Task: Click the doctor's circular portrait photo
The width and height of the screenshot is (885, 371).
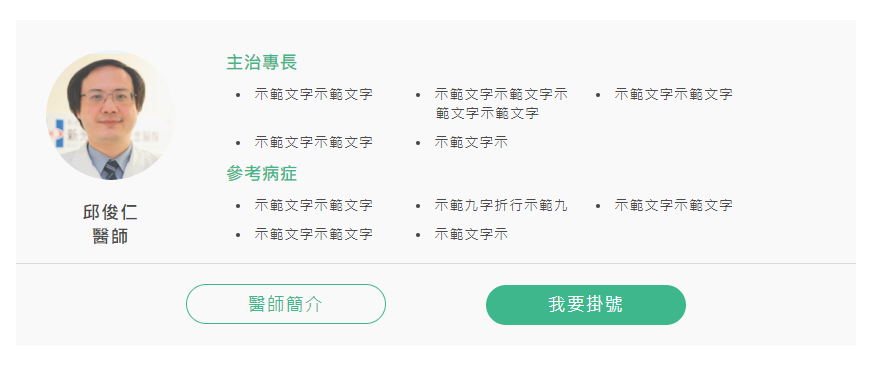Action: point(111,116)
